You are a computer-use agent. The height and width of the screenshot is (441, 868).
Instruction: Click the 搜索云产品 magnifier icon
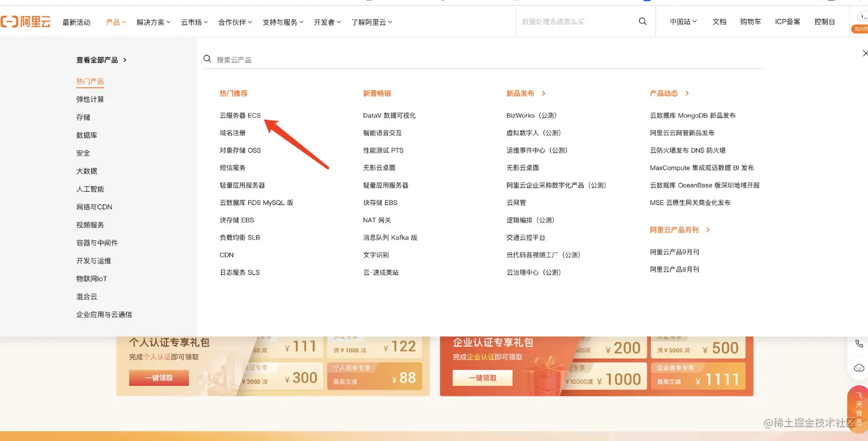click(208, 59)
